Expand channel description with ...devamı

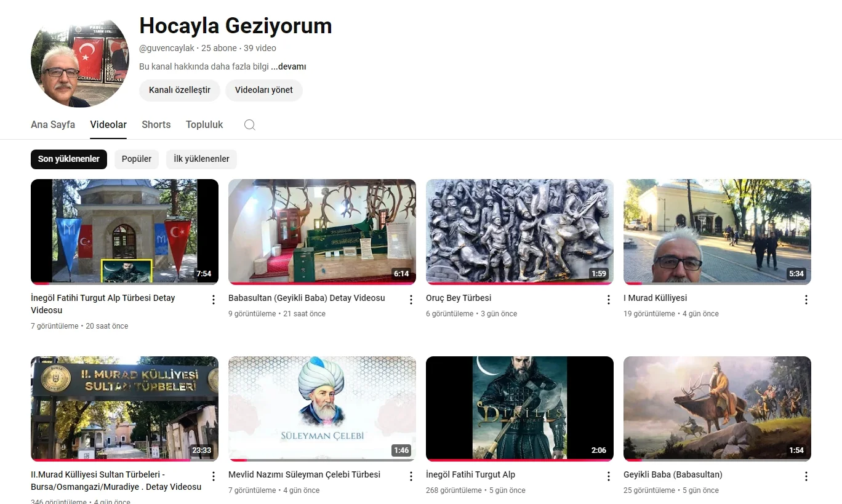[289, 66]
